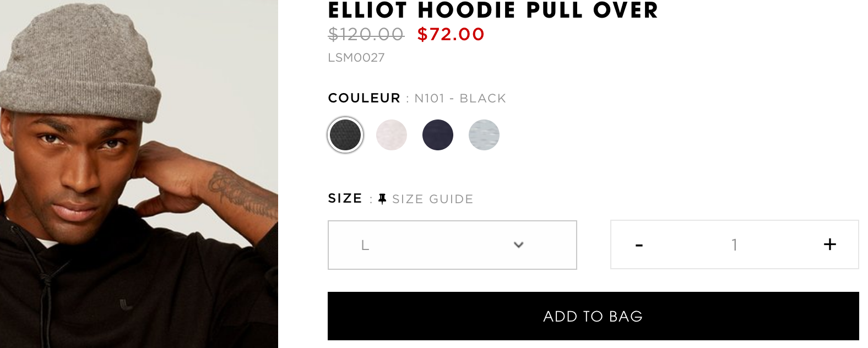Select the black color swatch

tap(345, 135)
